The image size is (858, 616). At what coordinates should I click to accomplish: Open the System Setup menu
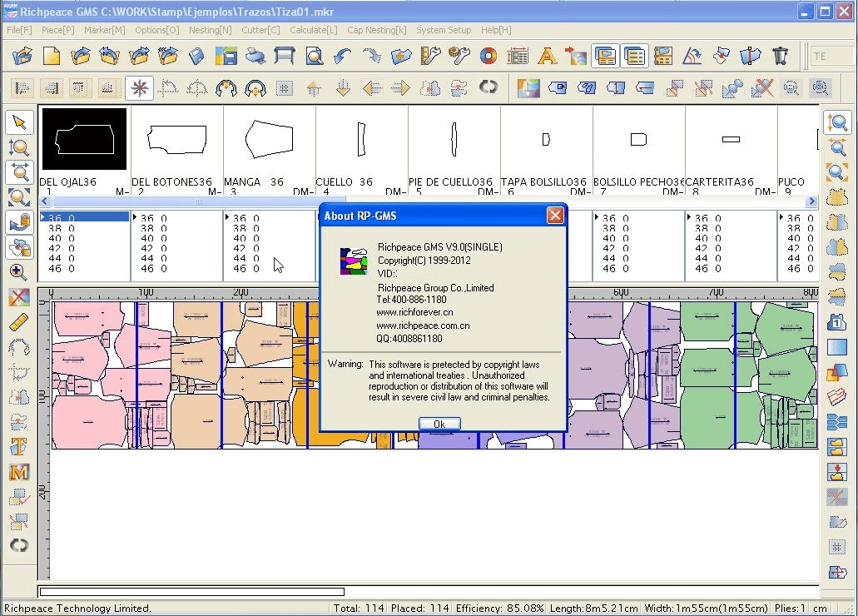pos(444,30)
